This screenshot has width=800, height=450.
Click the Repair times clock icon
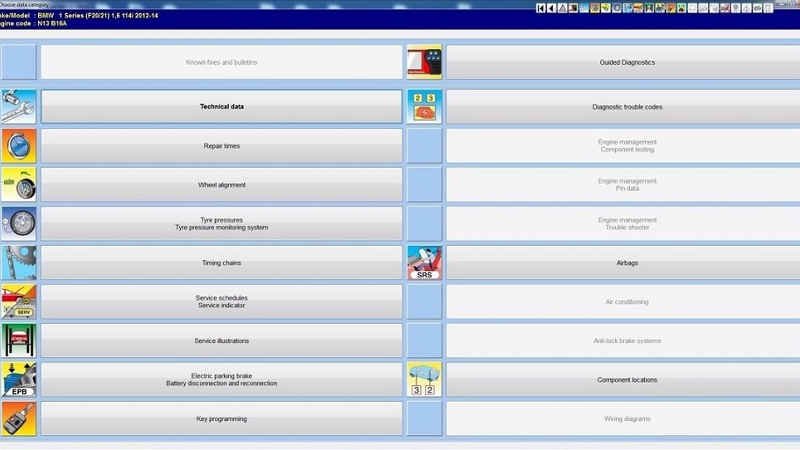[x=18, y=145]
